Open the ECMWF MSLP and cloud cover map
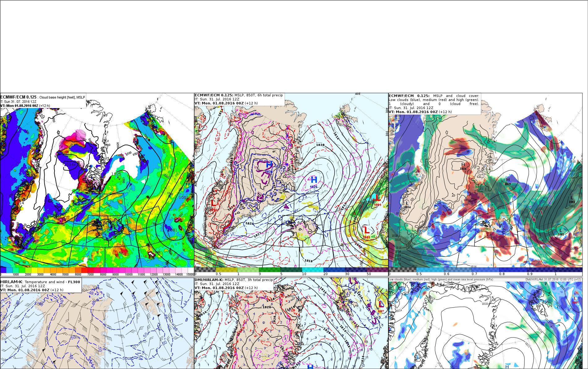 point(485,184)
